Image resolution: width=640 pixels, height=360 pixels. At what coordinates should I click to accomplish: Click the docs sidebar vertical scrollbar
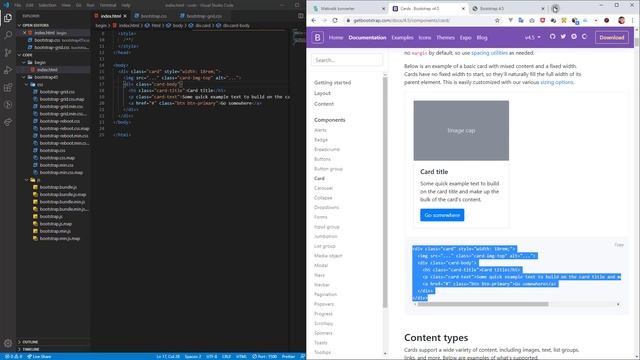coord(385,192)
